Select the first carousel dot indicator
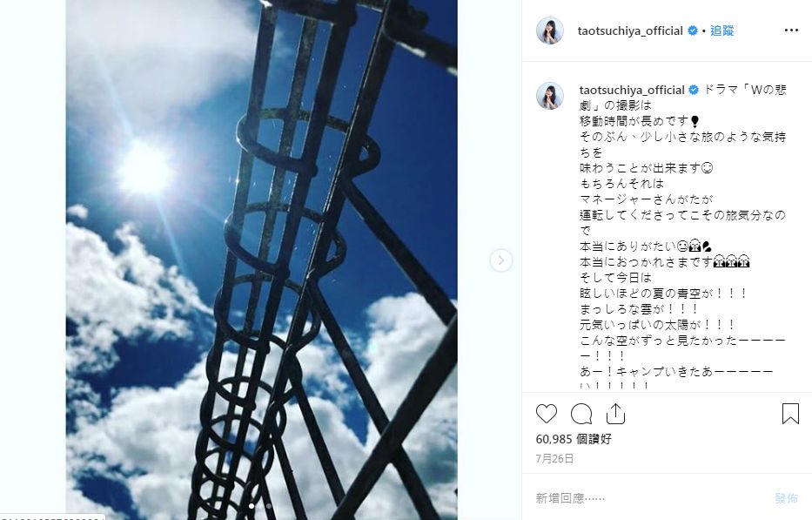This screenshot has width=812, height=520. (252, 505)
